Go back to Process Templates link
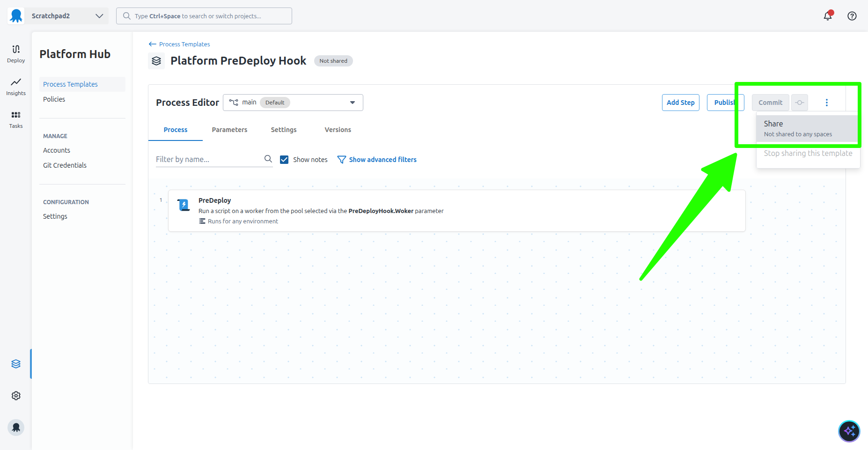The image size is (868, 450). coord(180,44)
